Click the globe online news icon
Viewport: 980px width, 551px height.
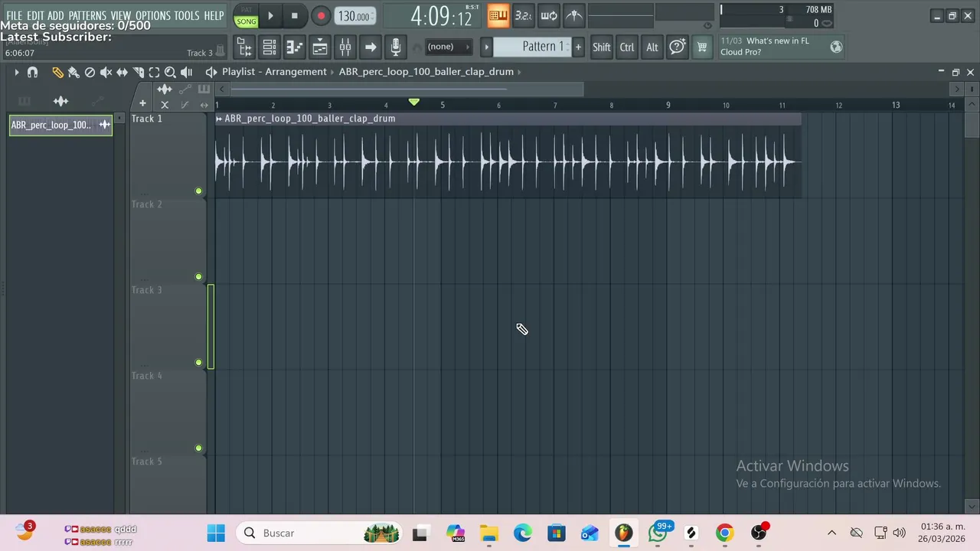(x=836, y=47)
